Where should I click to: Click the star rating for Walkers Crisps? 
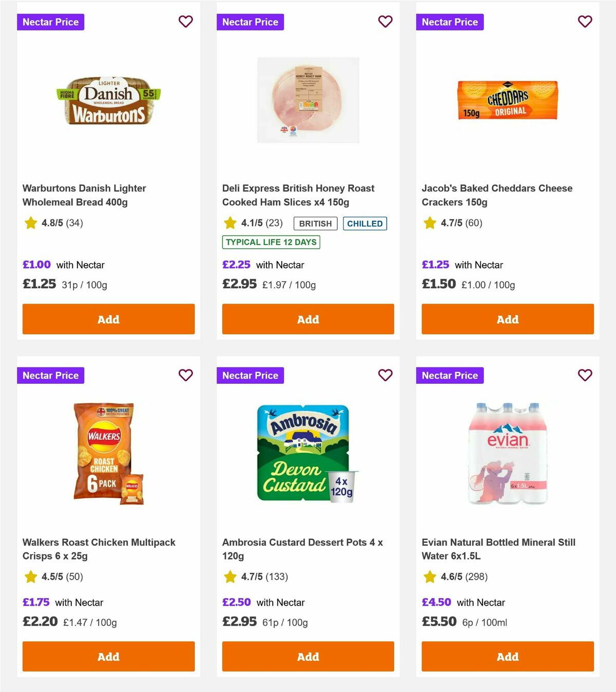click(45, 577)
